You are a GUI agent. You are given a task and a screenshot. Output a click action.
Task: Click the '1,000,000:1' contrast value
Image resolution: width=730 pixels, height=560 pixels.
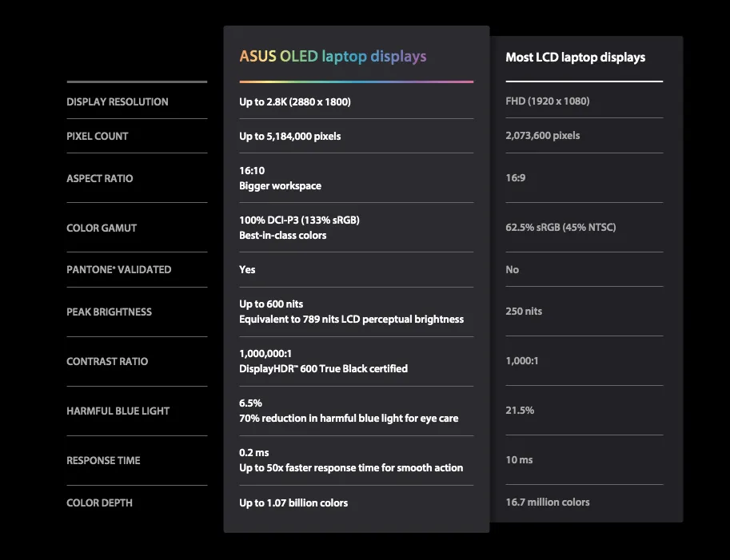pos(265,353)
